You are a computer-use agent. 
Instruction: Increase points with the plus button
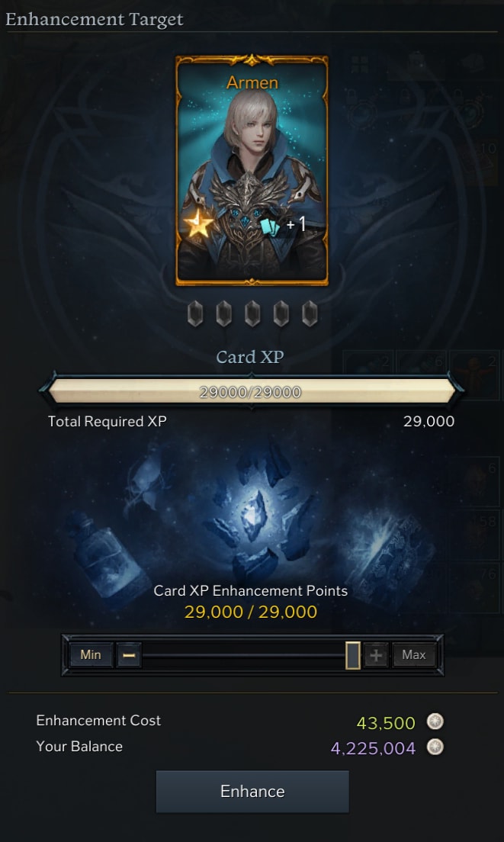[x=376, y=654]
